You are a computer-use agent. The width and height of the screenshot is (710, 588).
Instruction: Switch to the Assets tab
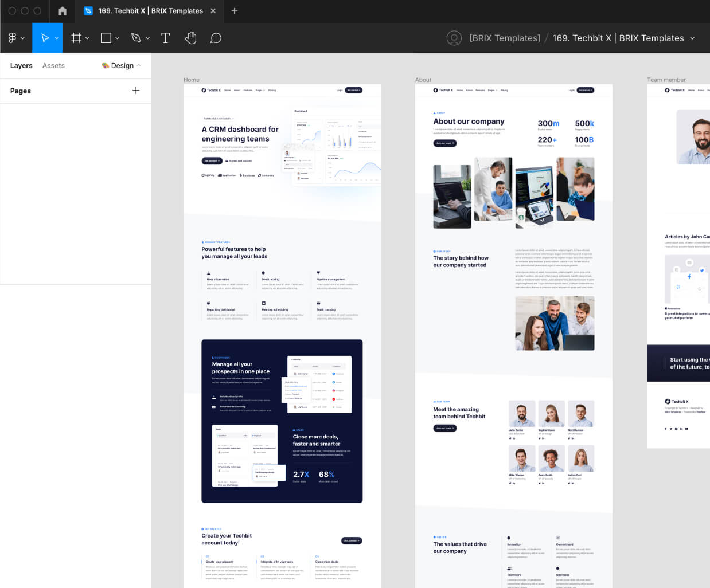53,65
